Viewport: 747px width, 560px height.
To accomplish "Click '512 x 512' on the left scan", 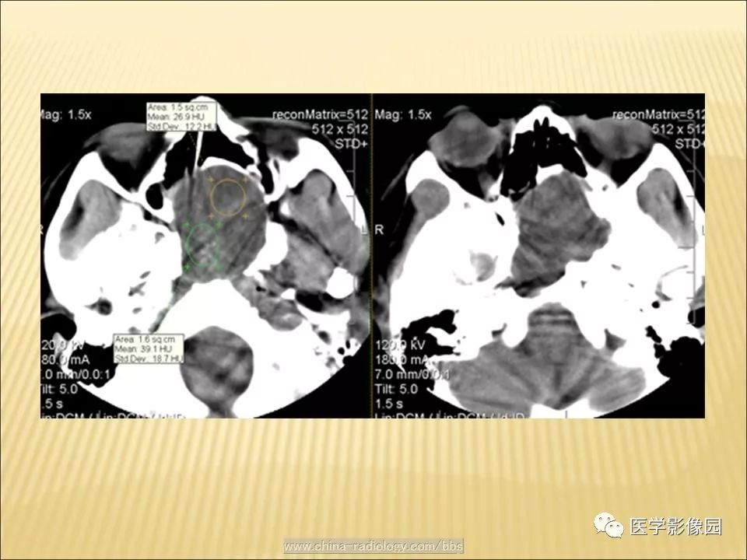I will 340,128.
